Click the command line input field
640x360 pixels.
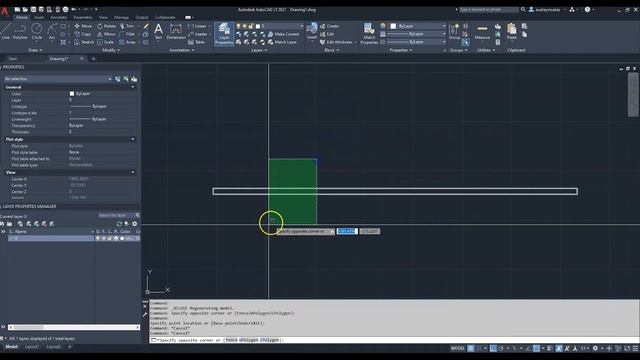point(394,340)
